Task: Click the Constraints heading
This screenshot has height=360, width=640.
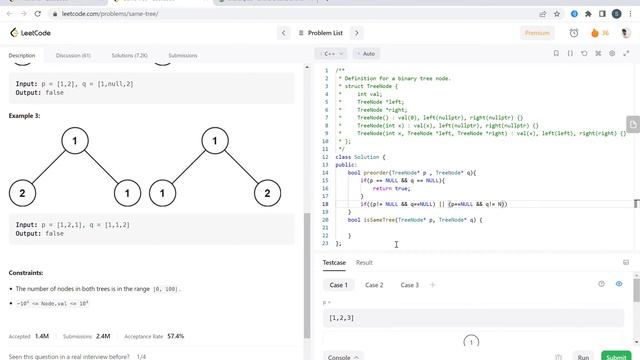Action: click(x=26, y=273)
